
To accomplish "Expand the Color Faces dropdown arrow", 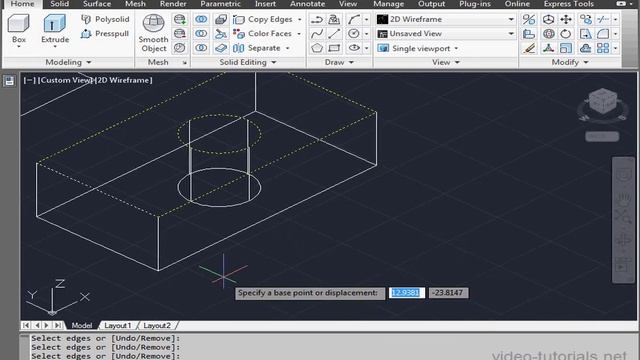I will (x=299, y=33).
